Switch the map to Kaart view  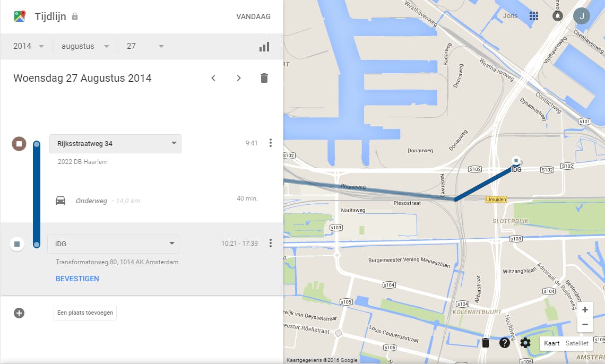point(551,343)
